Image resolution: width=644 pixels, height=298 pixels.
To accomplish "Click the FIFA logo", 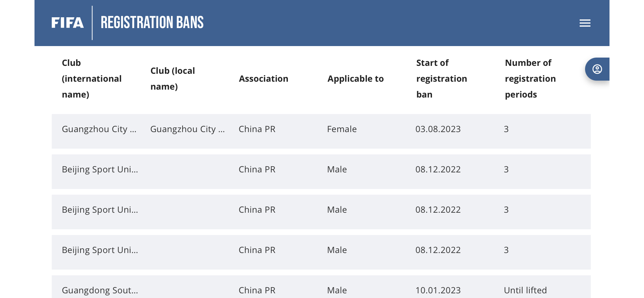I will point(68,23).
